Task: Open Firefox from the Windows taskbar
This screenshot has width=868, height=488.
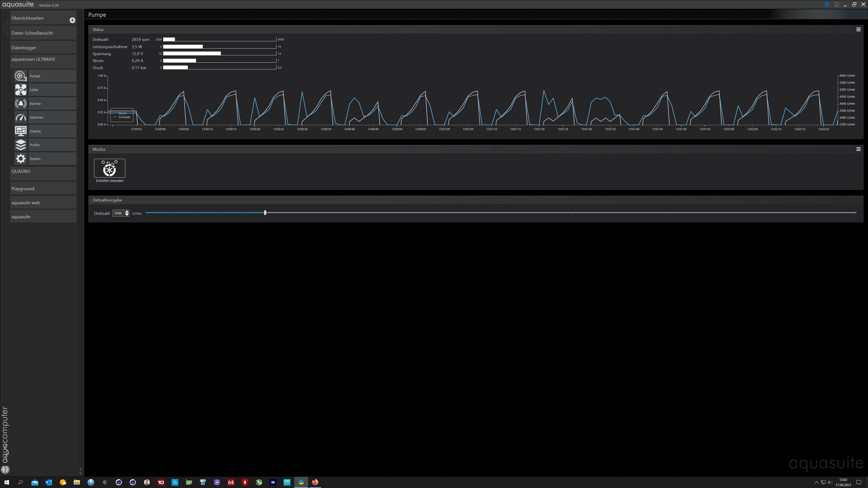Action: click(315, 482)
